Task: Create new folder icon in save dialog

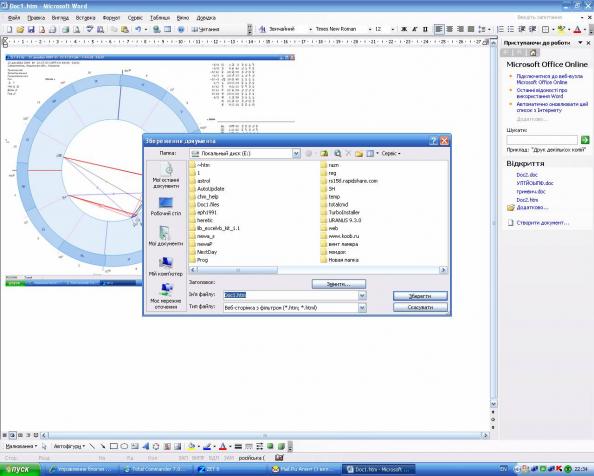Action: [359, 153]
